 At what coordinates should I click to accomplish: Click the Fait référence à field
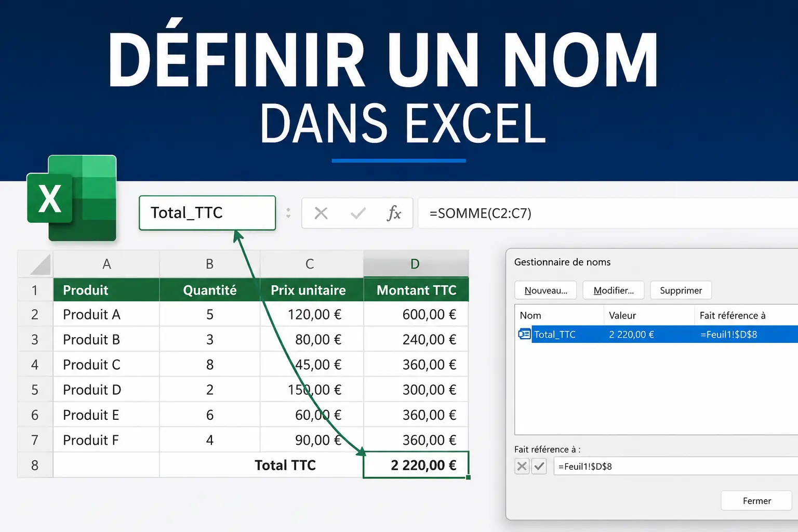coord(676,466)
